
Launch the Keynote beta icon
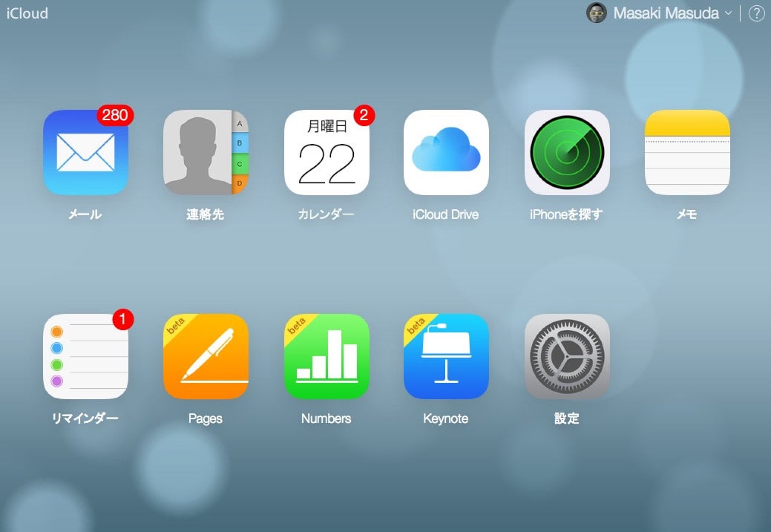pyautogui.click(x=446, y=356)
